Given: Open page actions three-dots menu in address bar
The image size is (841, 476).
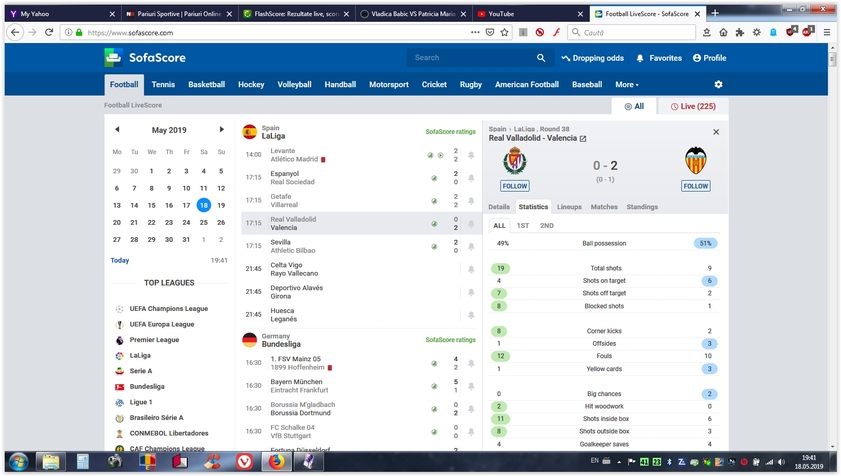Looking at the screenshot, I should click(x=475, y=33).
